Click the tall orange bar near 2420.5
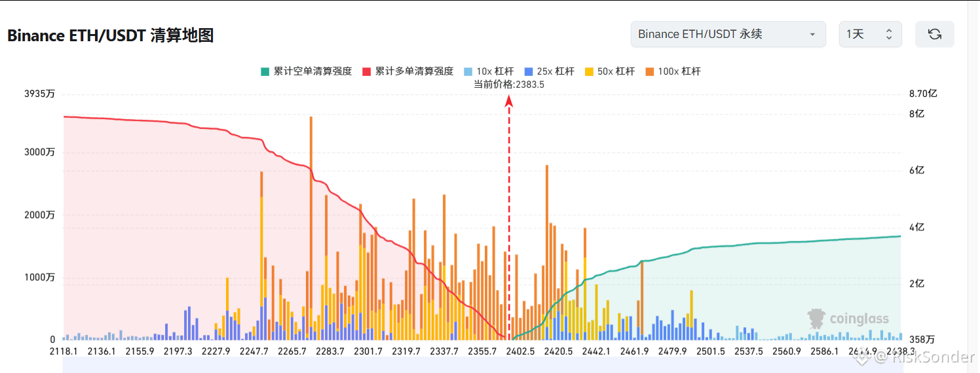Viewport: 980px width, 373px height. pos(547,242)
